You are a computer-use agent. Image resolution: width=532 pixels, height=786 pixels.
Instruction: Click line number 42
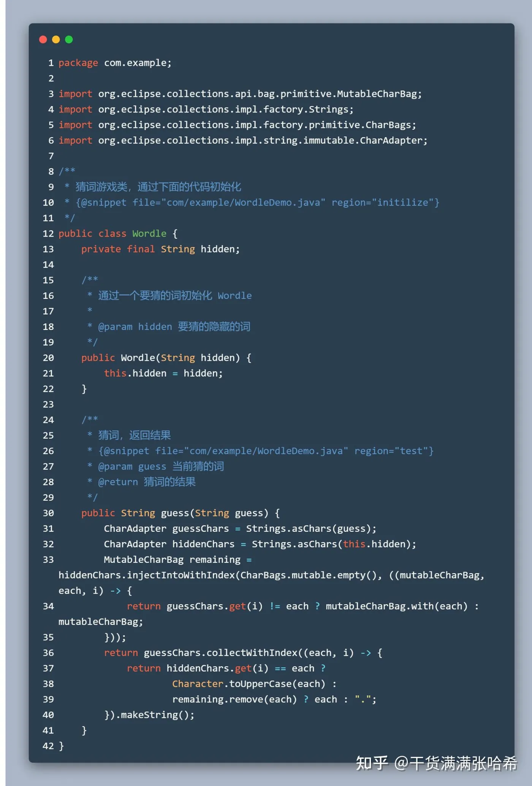pyautogui.click(x=48, y=746)
